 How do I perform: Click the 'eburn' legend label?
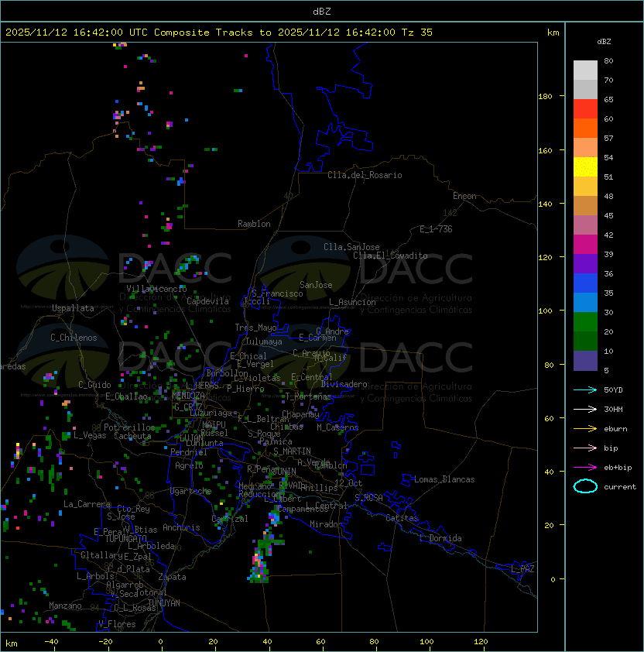[615, 429]
